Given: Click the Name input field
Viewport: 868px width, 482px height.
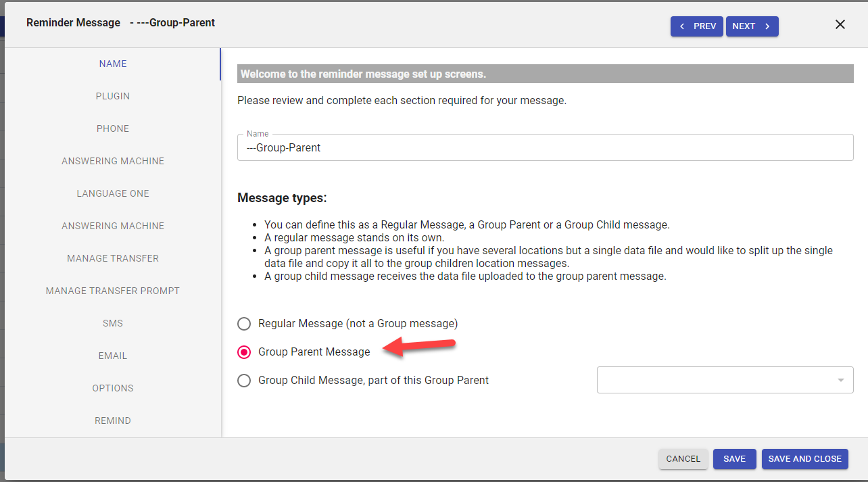Looking at the screenshot, I should [545, 147].
